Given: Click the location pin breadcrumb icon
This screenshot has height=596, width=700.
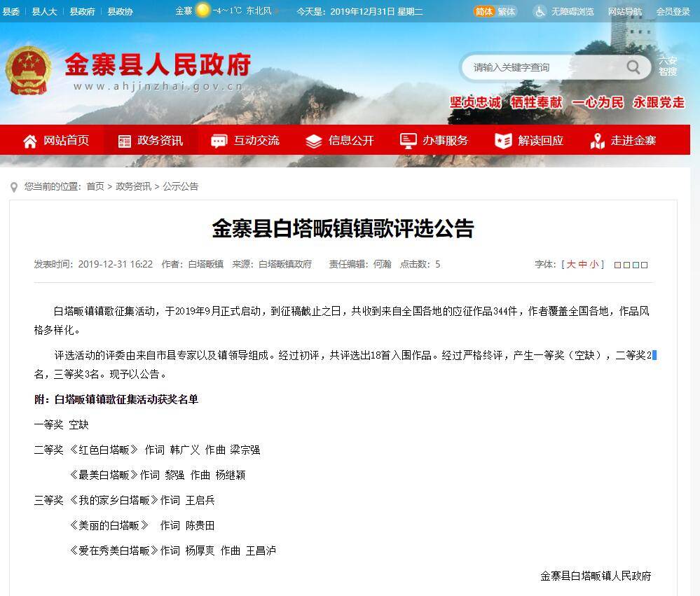Looking at the screenshot, I should [x=14, y=188].
